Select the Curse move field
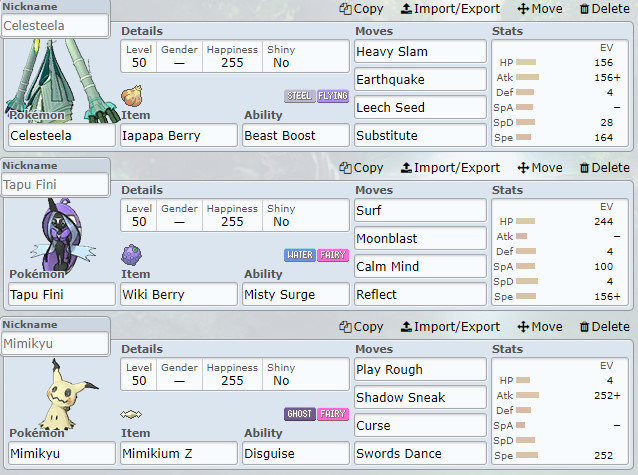Viewport: 638px width, 475px height. pos(420,425)
